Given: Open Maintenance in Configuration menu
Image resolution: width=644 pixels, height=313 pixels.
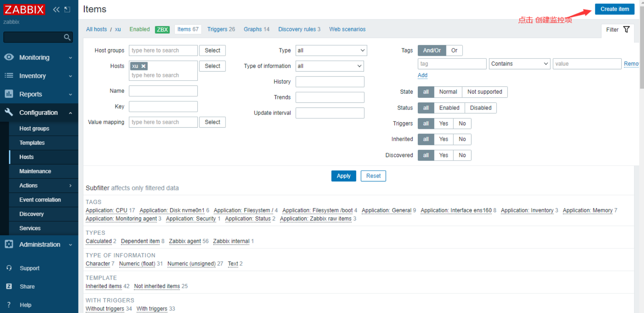Looking at the screenshot, I should pyautogui.click(x=35, y=171).
